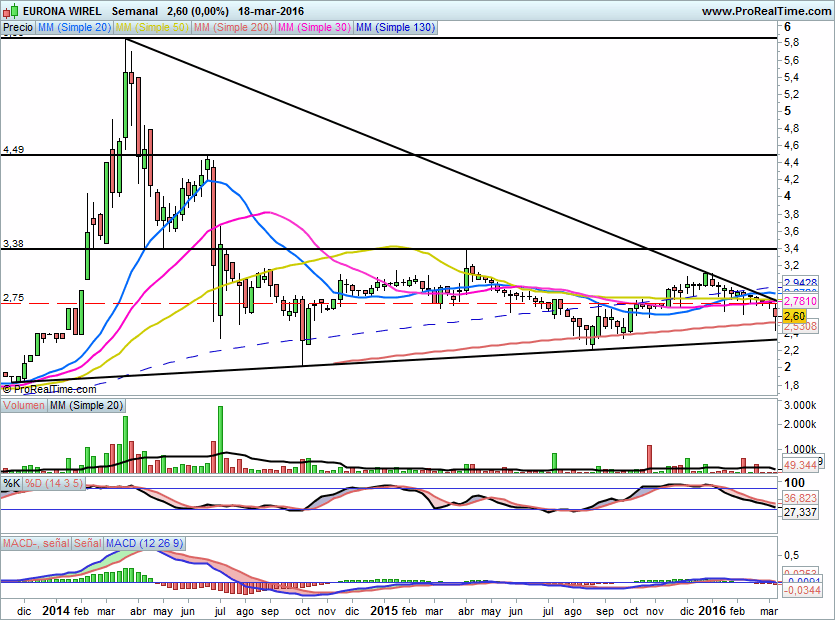Click the 5,8 price axis label

pyautogui.click(x=791, y=43)
